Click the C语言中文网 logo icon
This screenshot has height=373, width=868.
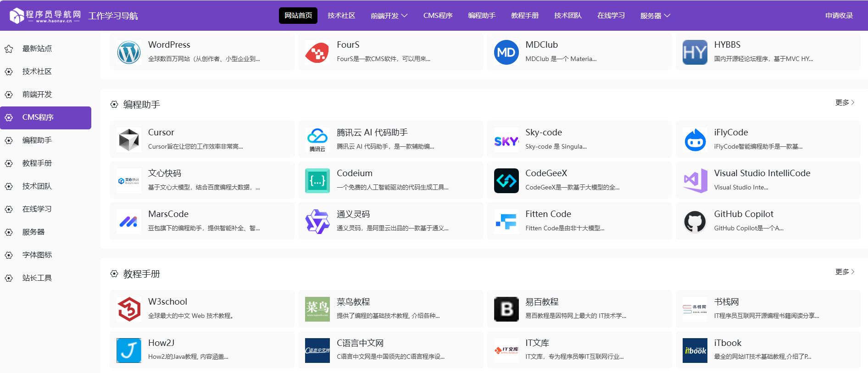pyautogui.click(x=317, y=351)
